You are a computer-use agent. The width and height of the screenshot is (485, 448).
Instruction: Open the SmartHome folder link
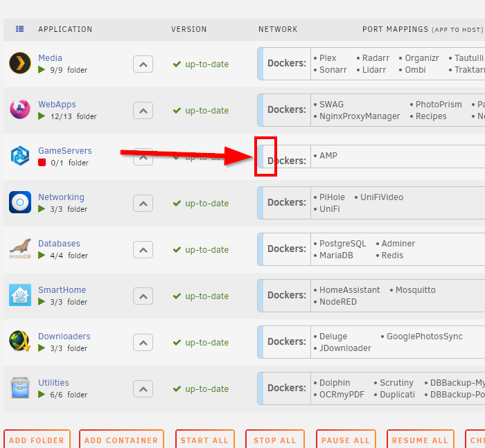pos(62,289)
